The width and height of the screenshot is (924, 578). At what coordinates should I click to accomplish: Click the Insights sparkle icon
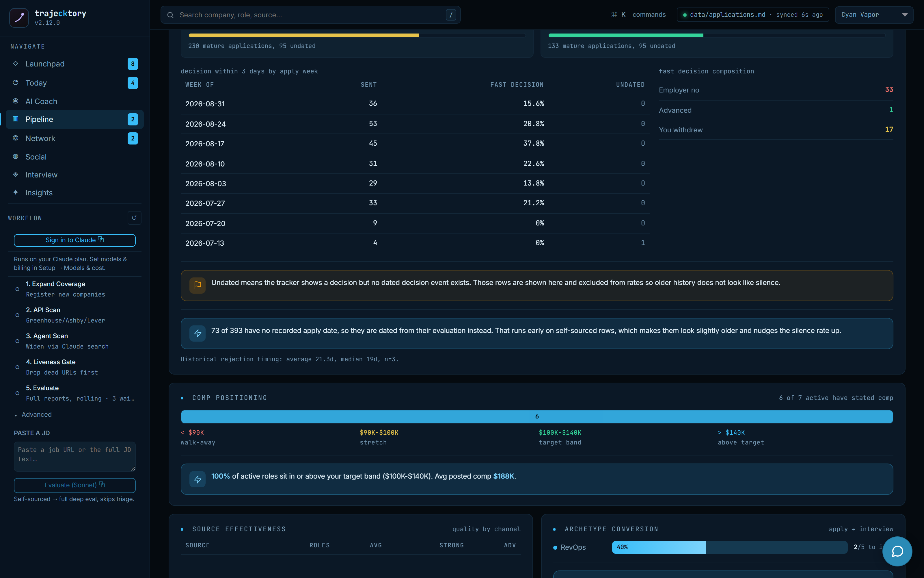click(16, 192)
